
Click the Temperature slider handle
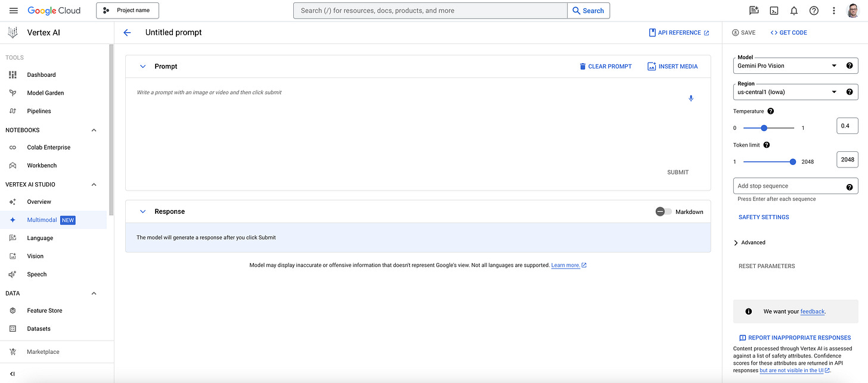pyautogui.click(x=764, y=128)
